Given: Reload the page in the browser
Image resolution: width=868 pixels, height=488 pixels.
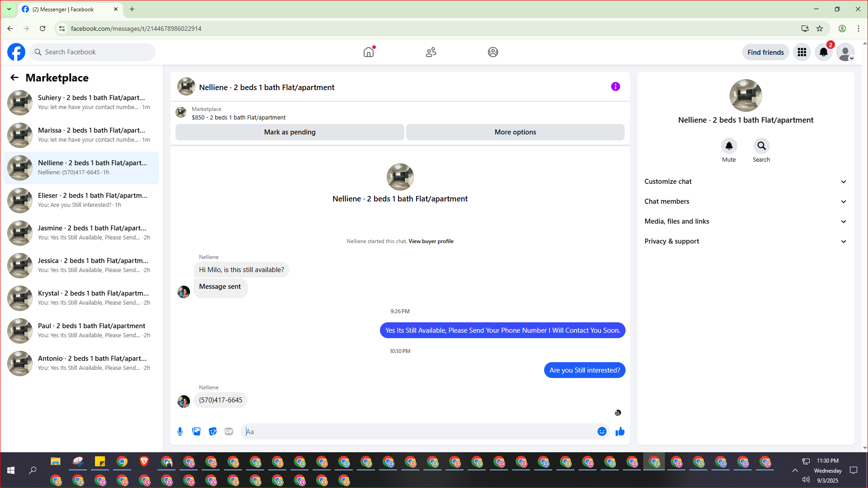Looking at the screenshot, I should 43,29.
